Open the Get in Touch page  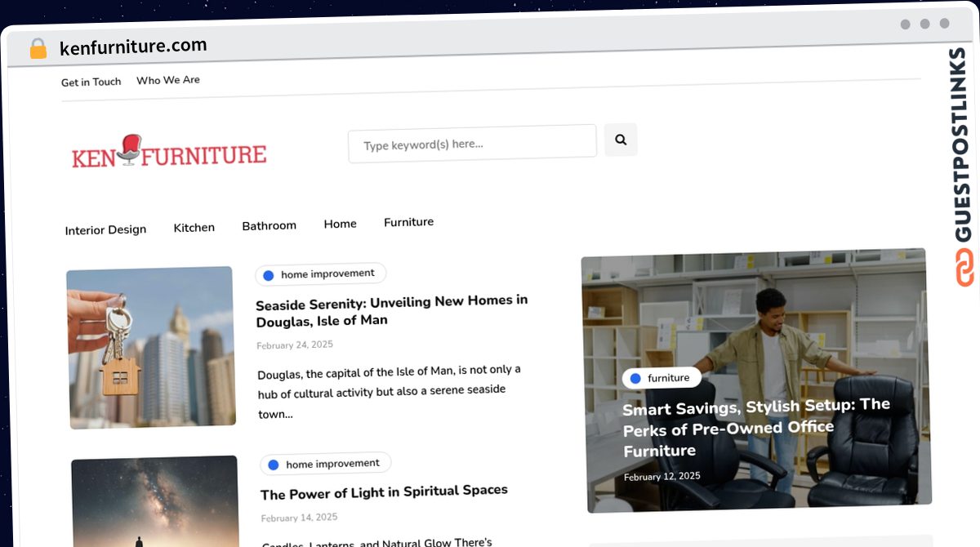tap(91, 82)
